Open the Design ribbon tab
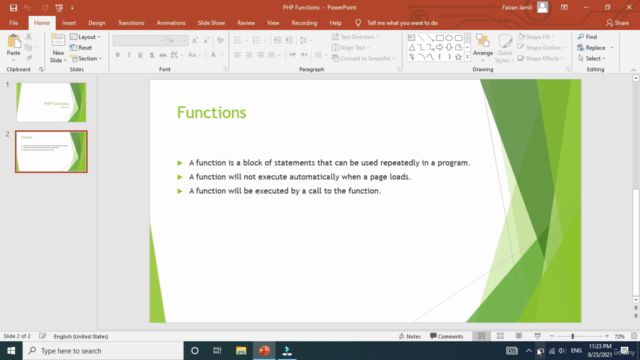This screenshot has width=640, height=360. pyautogui.click(x=97, y=23)
